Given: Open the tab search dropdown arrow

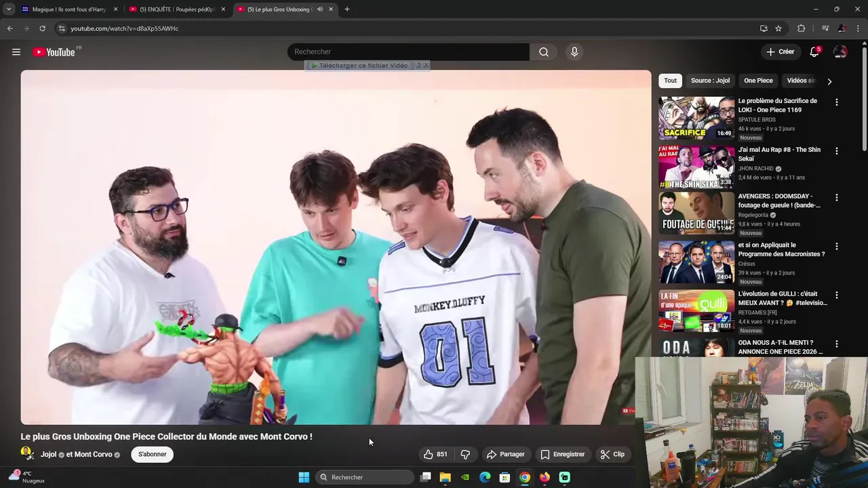Looking at the screenshot, I should point(9,9).
